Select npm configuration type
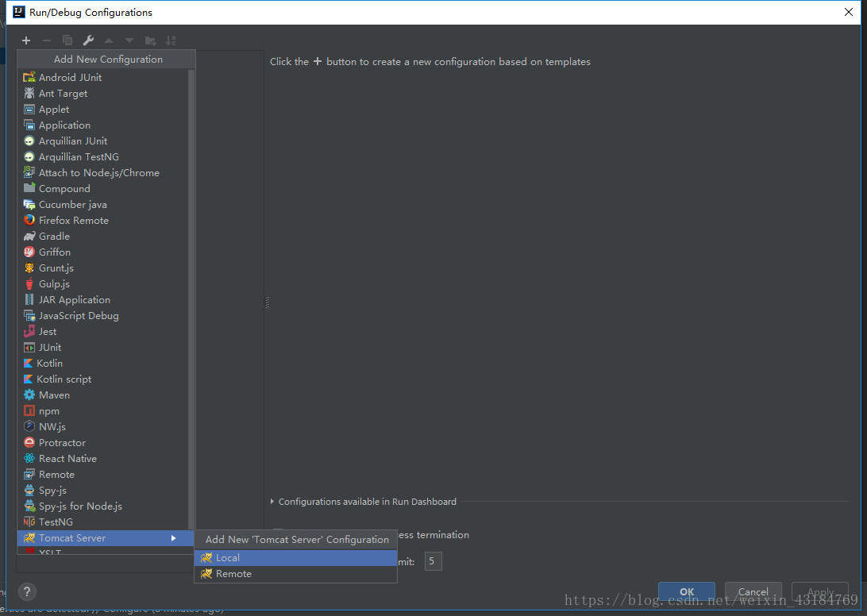Screen dimensions: 867x616 [x=103, y=411]
